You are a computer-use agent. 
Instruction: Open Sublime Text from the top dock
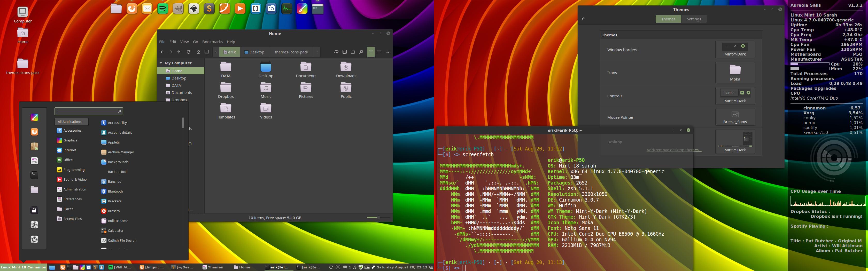click(x=209, y=9)
